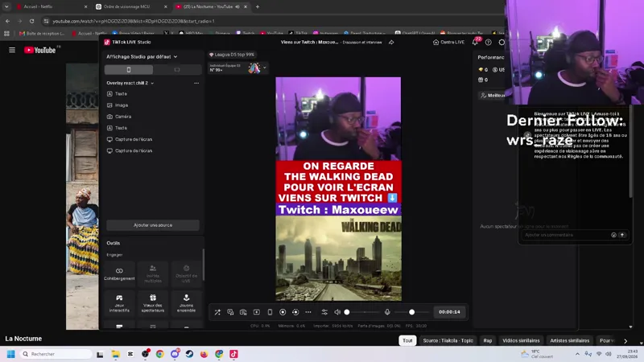Open the share arrow icon beside stream title
The width and height of the screenshot is (644, 362).
pos(391,43)
